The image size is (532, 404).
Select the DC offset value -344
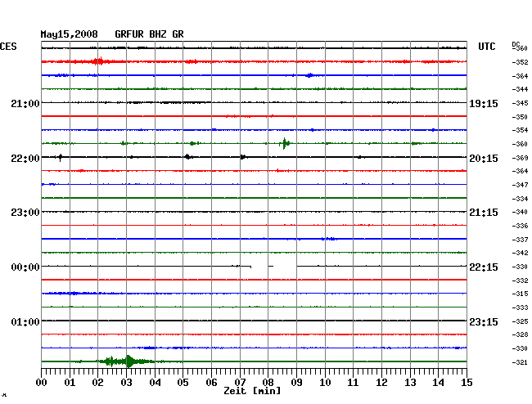click(520, 89)
